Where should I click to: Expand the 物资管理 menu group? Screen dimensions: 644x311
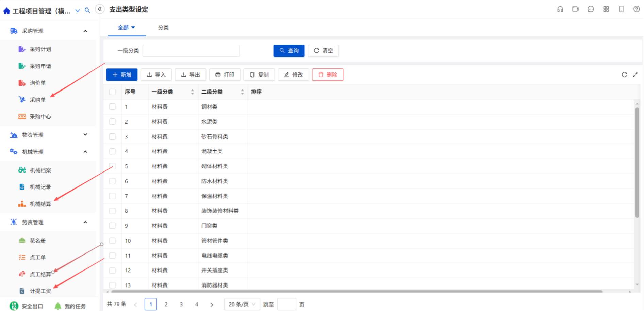(48, 135)
